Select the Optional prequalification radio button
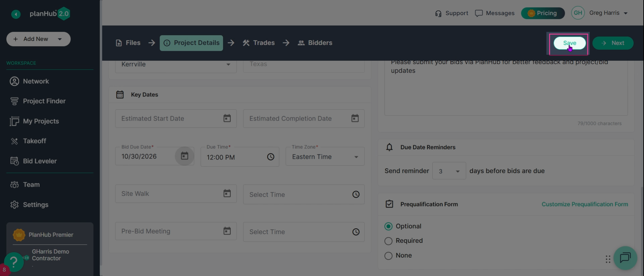 (x=388, y=226)
